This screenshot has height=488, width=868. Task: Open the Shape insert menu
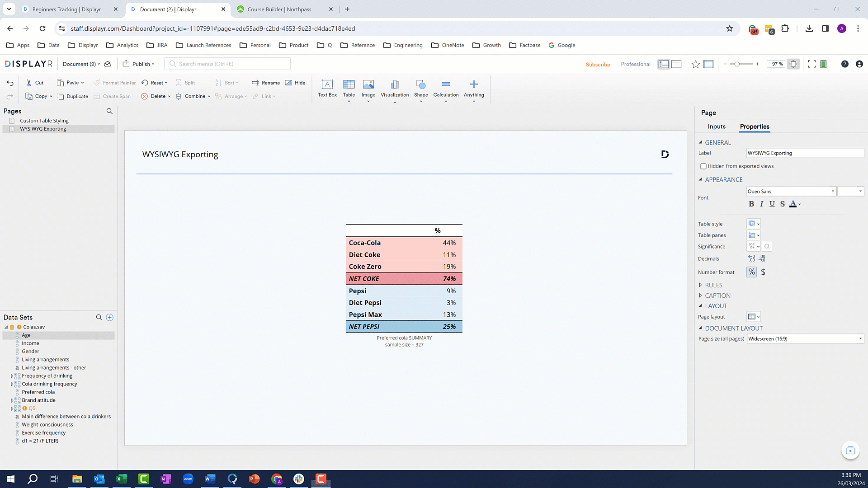point(420,89)
